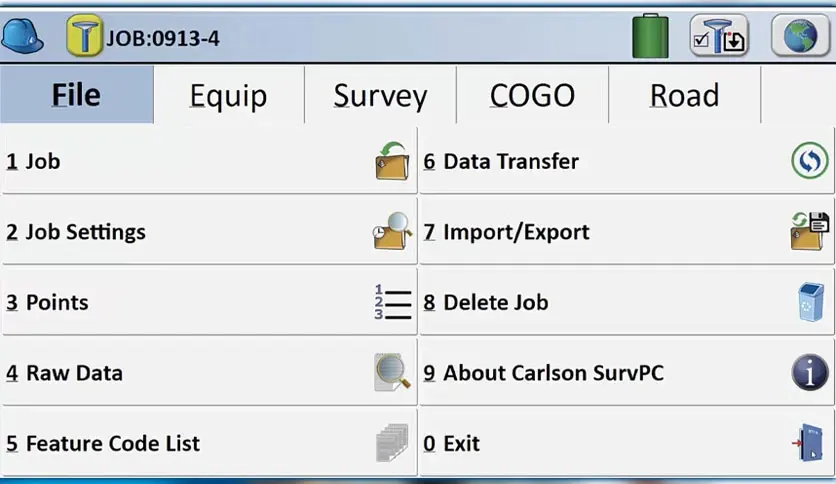Click the GPS store point checkbox icon
The width and height of the screenshot is (836, 484).
pos(719,36)
